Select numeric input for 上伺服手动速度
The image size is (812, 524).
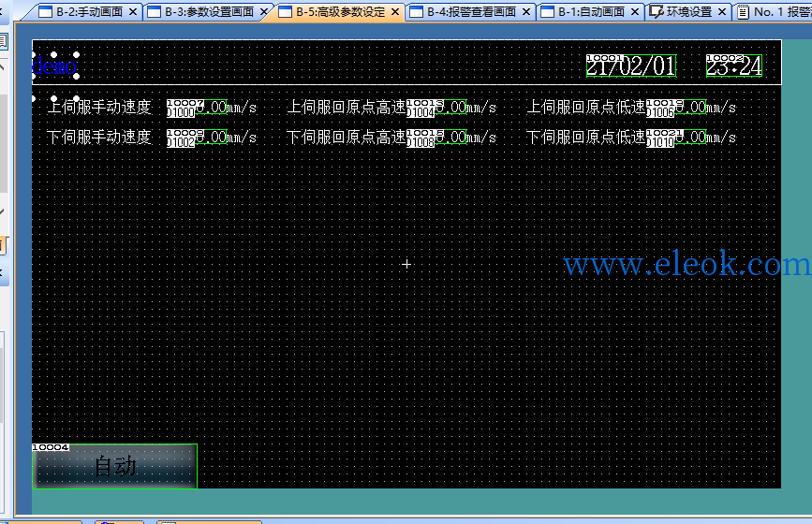197,108
